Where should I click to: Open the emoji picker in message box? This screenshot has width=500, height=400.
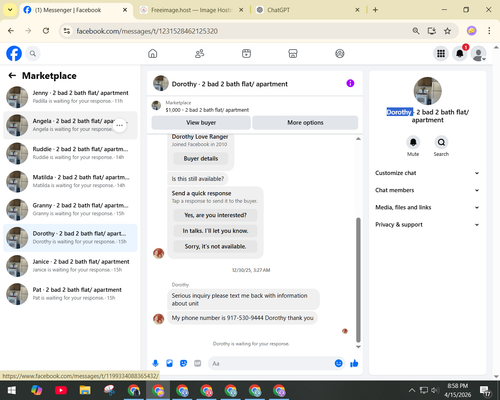tap(338, 363)
